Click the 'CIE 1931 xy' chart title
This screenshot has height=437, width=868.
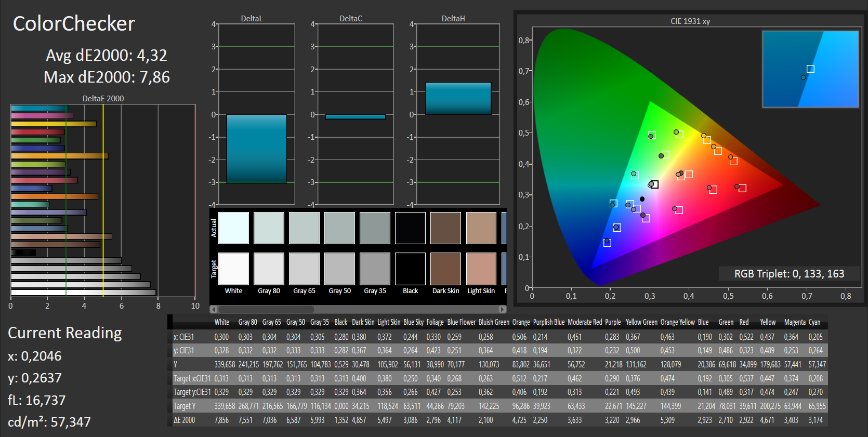[690, 21]
